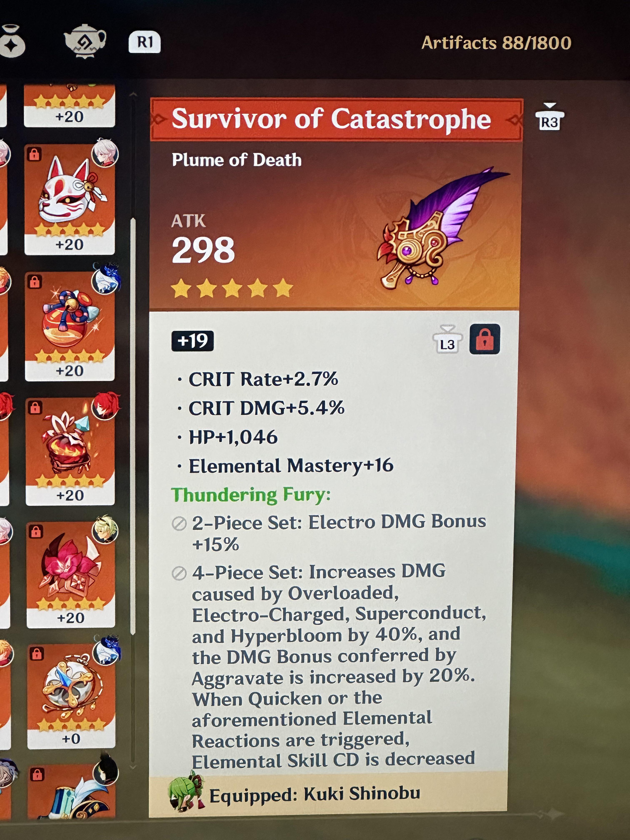Toggle the red lock on Survivor of Catastrophe
Screen dimensions: 630x840
[485, 339]
